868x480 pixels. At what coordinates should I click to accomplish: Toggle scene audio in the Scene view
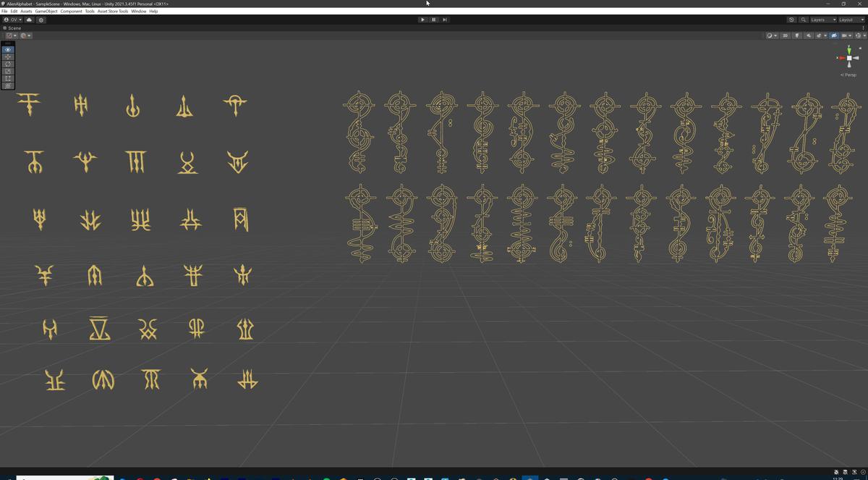coord(808,35)
